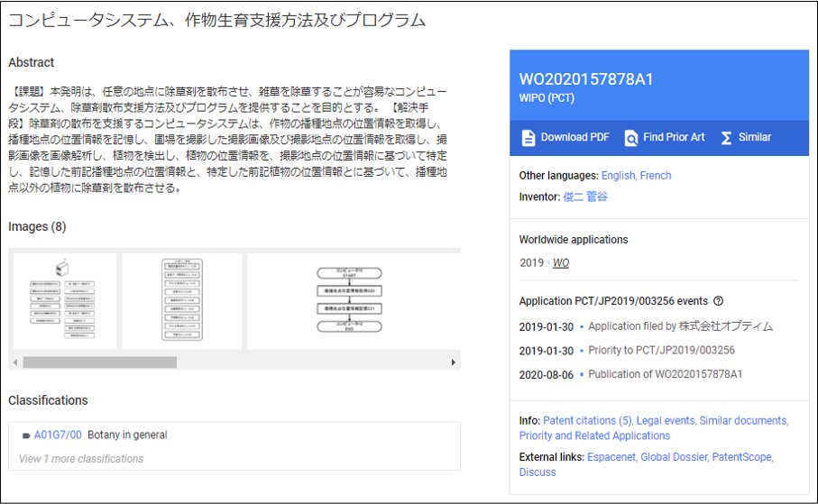Open the events help question-mark icon
The height and width of the screenshot is (504, 818).
[x=718, y=301]
